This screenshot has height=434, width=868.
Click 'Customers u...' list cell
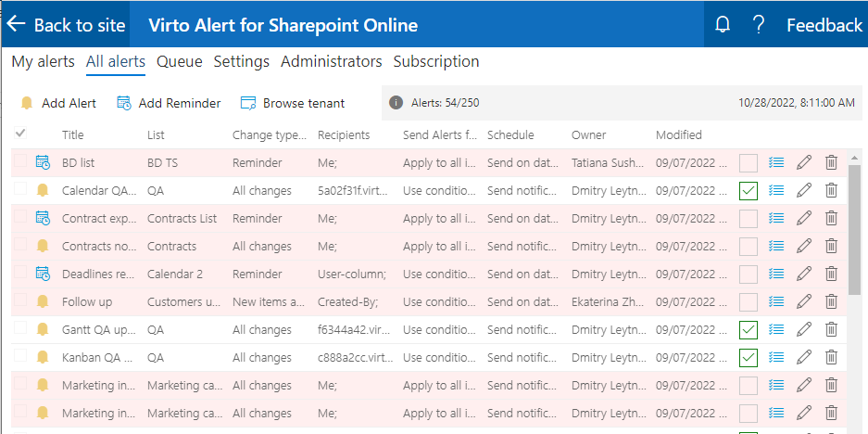click(x=185, y=301)
